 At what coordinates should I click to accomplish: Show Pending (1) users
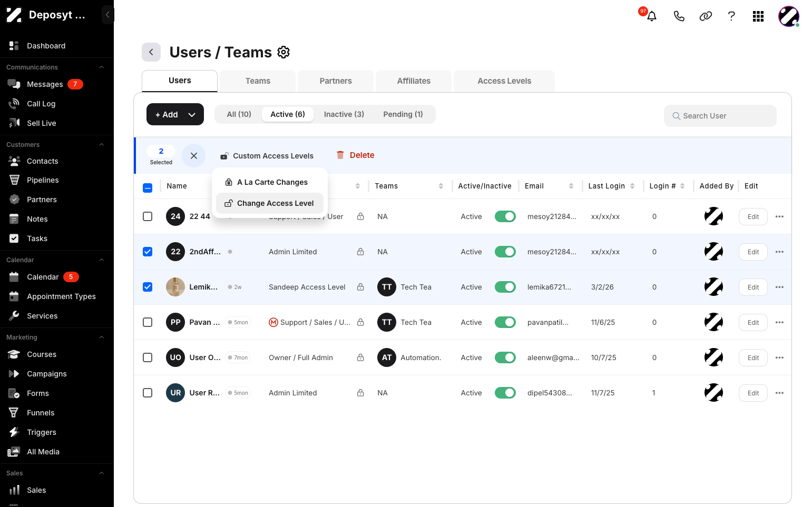pos(403,114)
